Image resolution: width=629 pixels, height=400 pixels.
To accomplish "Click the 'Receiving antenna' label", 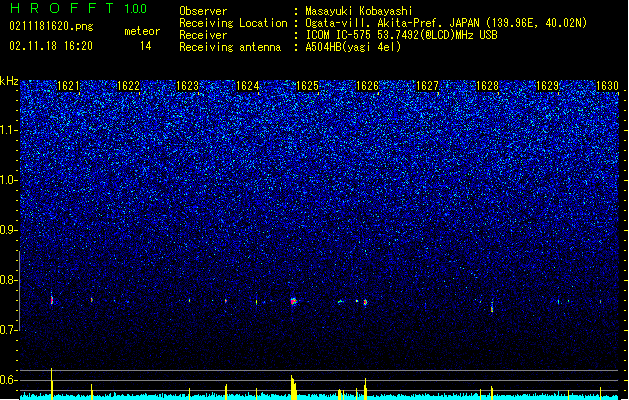I will coord(230,47).
